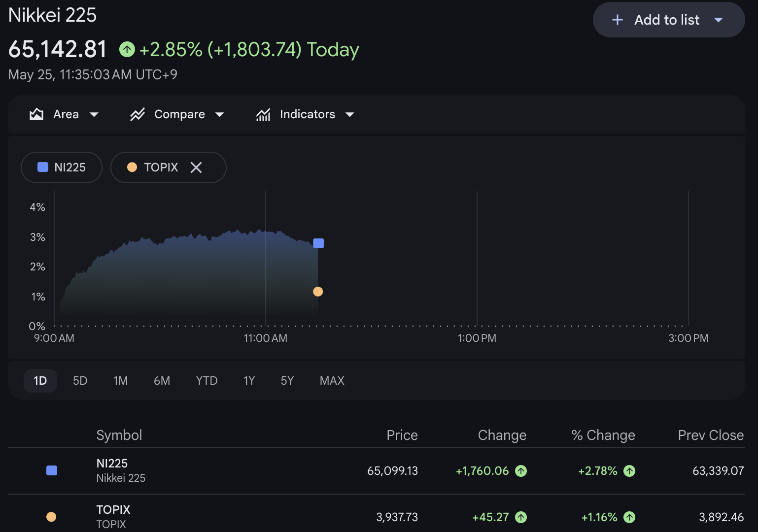
Task: Click the Add to list label
Action: (x=666, y=20)
